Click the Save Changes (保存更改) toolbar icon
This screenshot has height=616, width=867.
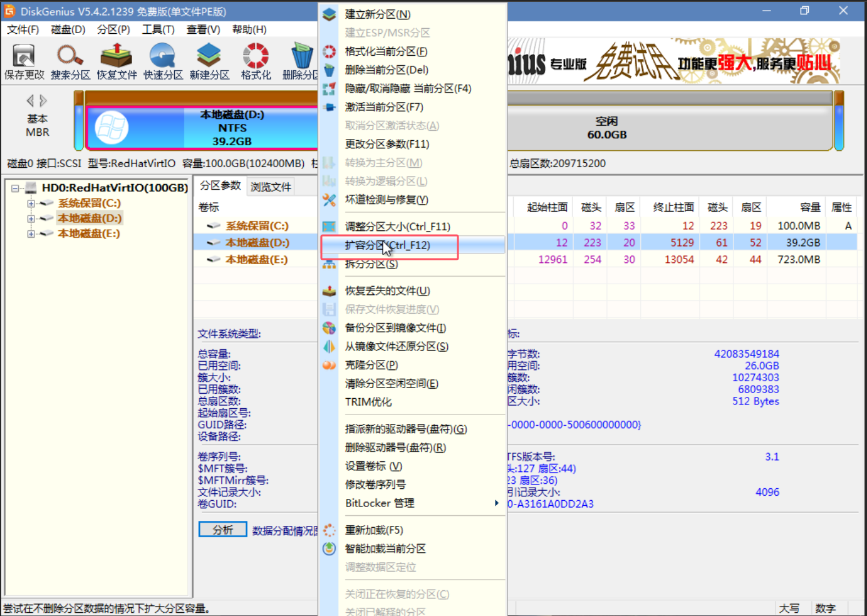(24, 61)
